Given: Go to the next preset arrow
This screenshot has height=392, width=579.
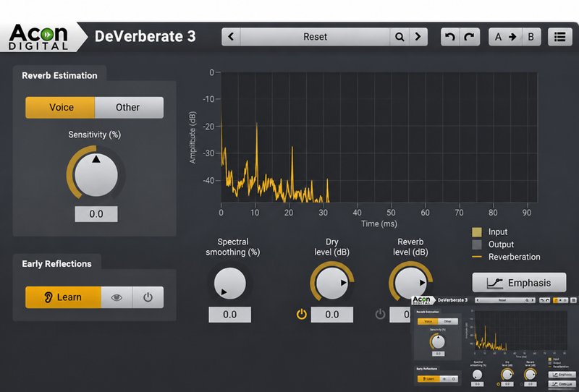Looking at the screenshot, I should 418,37.
